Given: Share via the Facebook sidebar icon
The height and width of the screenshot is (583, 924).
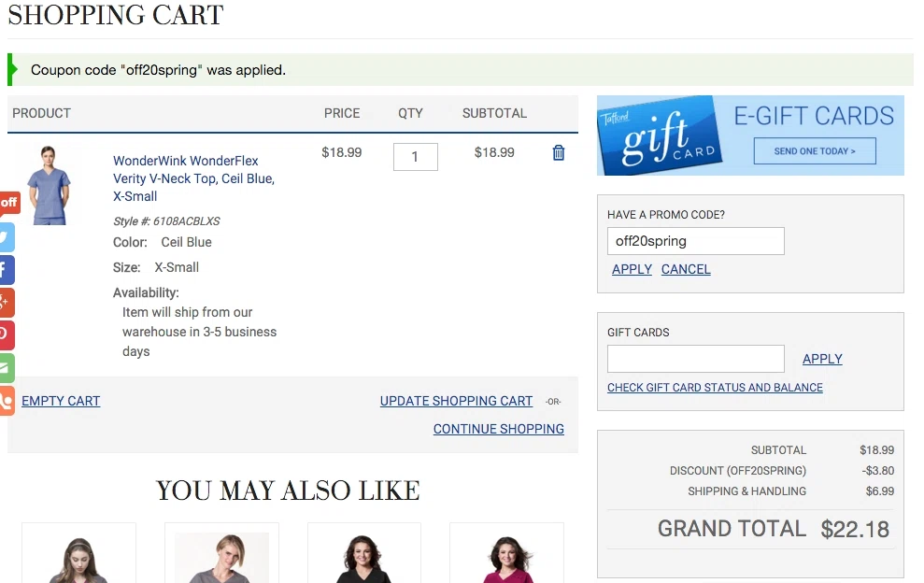Looking at the screenshot, I should point(7,270).
